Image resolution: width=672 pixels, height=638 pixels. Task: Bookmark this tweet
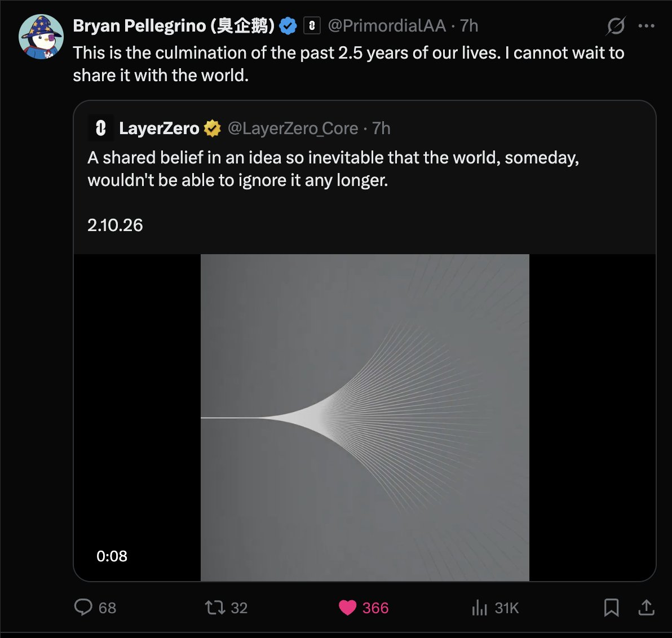(x=612, y=608)
